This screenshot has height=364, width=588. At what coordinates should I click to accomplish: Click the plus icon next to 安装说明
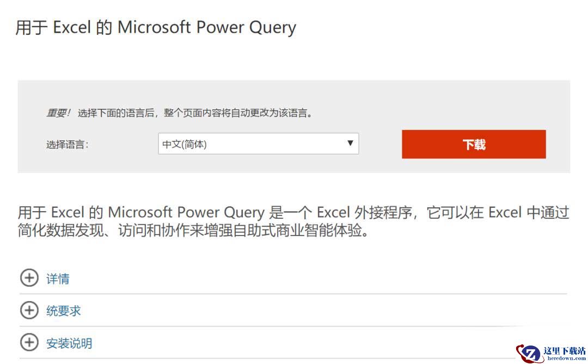point(29,342)
